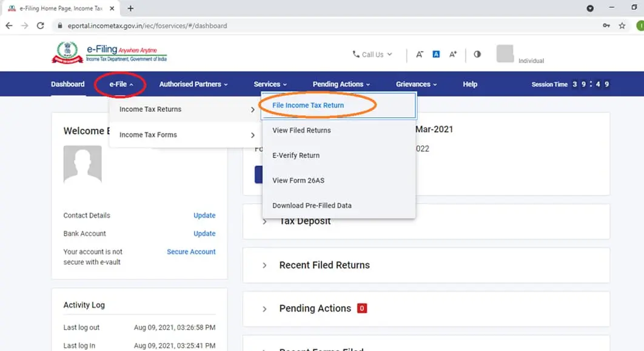
Task: Click the profile avatar placeholder image
Action: click(82, 164)
